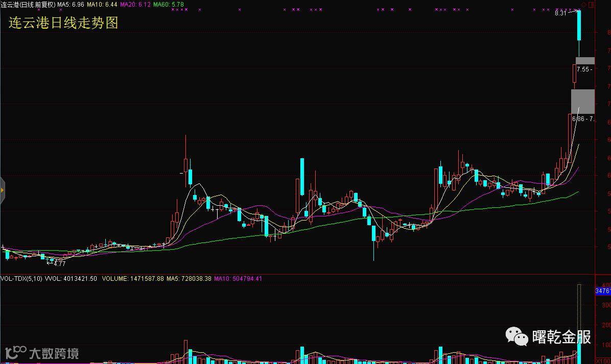
Task: Click the 6.86 gap price label
Action: 582,119
